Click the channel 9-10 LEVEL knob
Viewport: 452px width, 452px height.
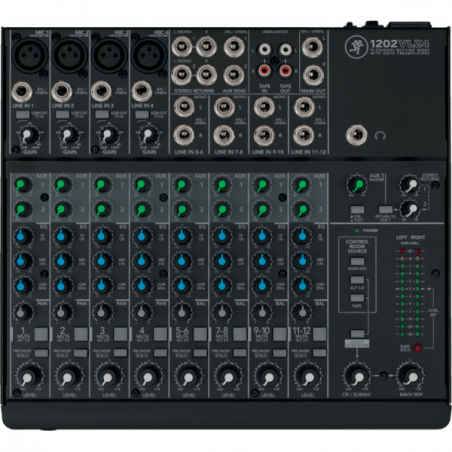[x=268, y=376]
